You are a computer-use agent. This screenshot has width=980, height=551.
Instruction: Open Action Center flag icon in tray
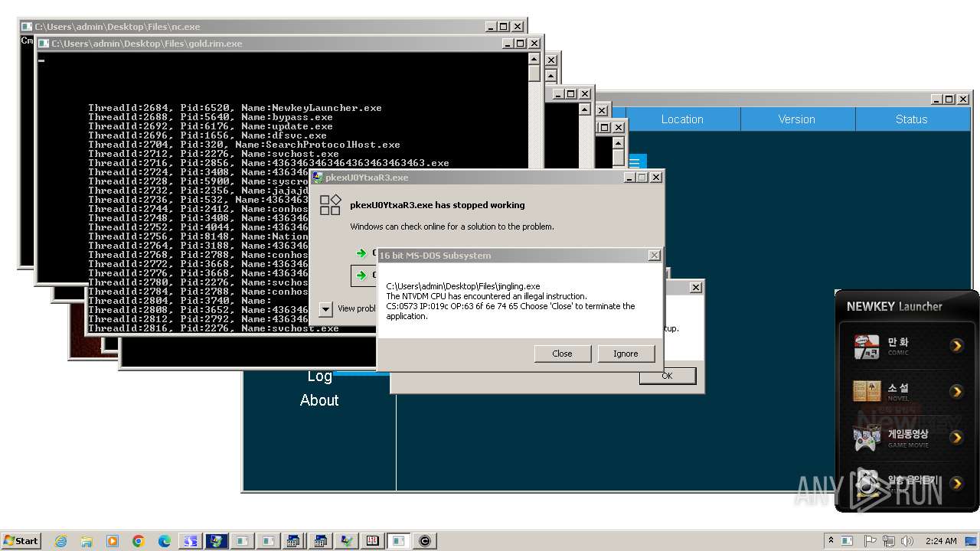[x=870, y=540]
